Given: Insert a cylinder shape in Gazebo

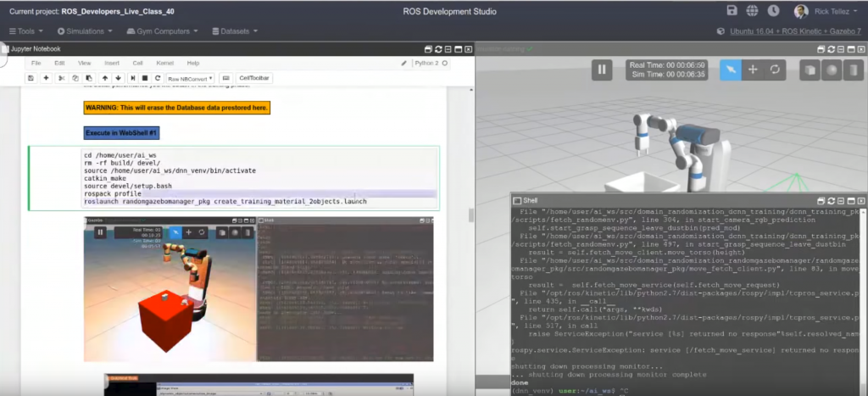Looking at the screenshot, I should tap(854, 70).
